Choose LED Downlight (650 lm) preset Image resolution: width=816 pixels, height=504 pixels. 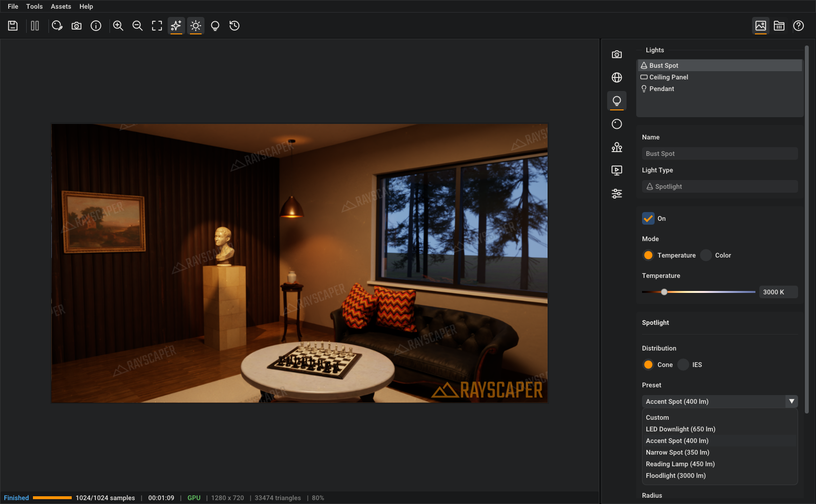(720, 429)
